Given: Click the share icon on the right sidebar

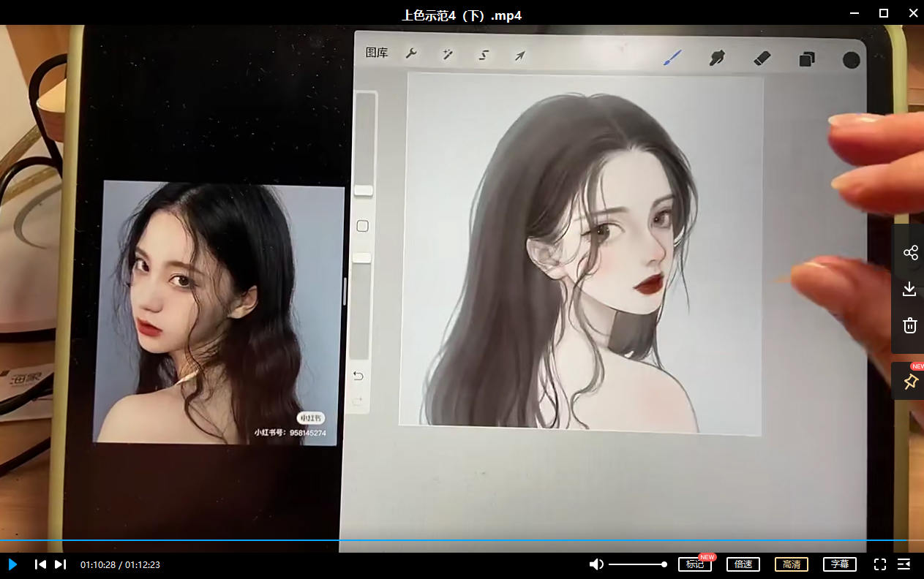Looking at the screenshot, I should pyautogui.click(x=910, y=253).
